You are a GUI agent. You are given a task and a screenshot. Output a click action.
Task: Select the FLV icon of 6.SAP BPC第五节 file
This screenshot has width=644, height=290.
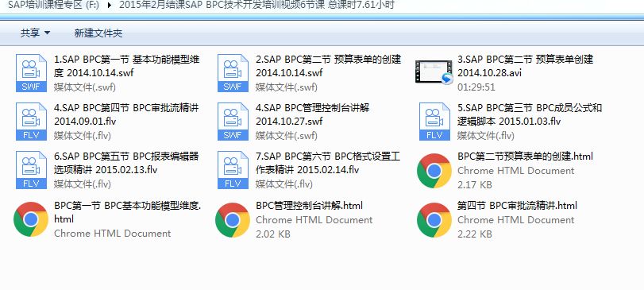tap(31, 170)
